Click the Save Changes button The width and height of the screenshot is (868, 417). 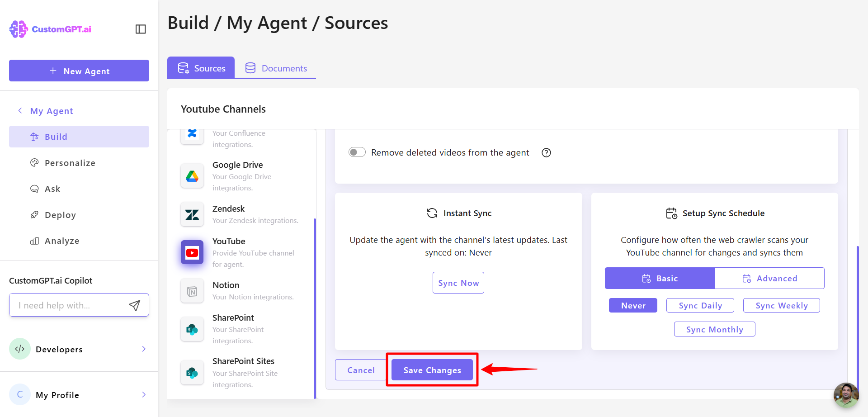click(432, 370)
